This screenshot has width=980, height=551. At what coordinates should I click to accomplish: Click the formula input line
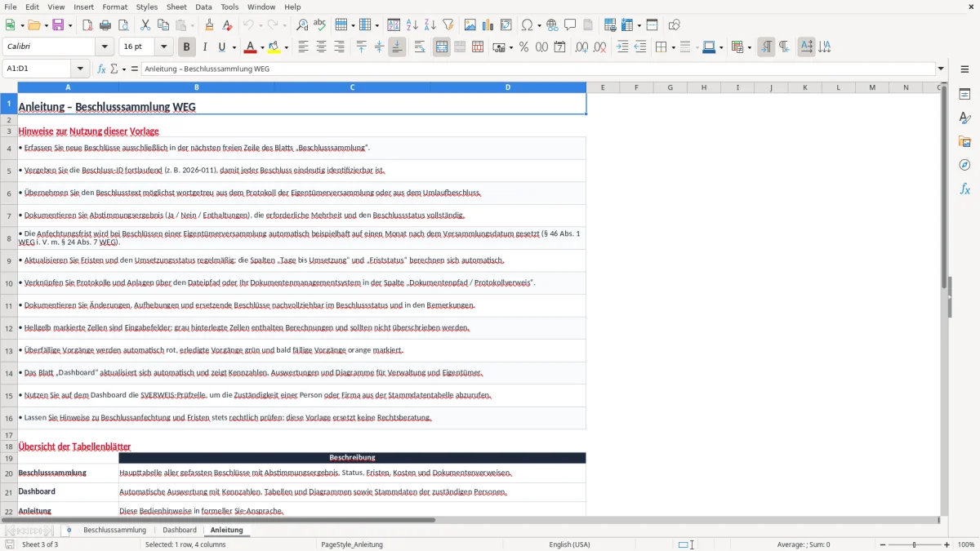pos(537,69)
